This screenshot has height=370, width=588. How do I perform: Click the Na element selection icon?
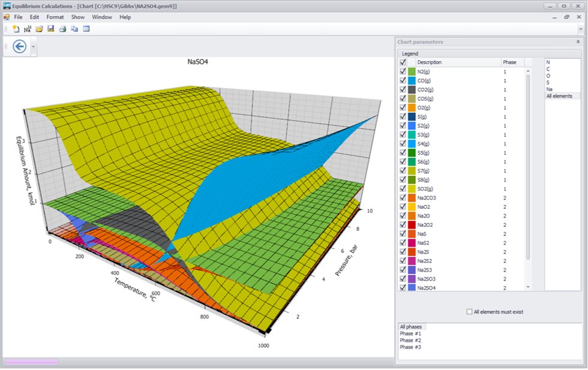(28, 29)
